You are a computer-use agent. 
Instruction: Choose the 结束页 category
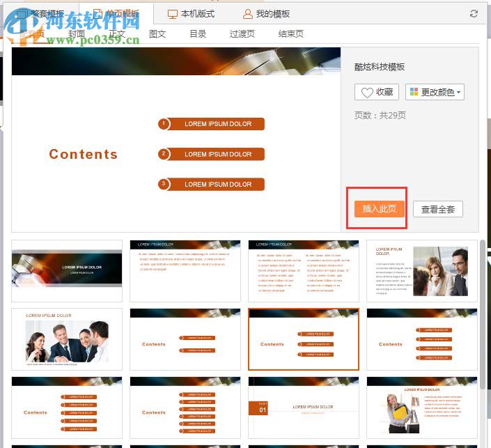click(291, 33)
